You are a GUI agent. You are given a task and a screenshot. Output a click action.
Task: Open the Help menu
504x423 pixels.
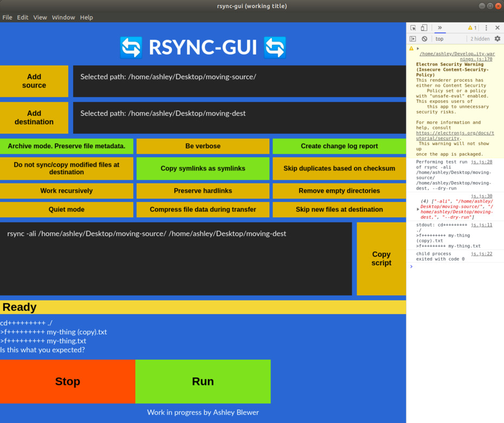coord(86,17)
